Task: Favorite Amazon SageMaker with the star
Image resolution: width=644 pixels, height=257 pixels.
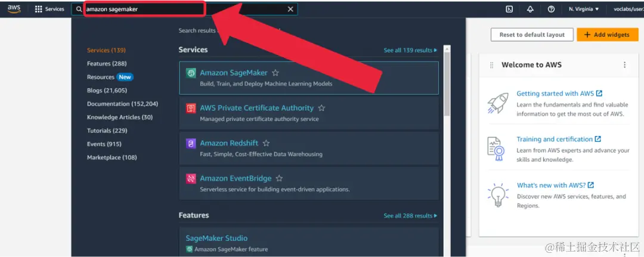Action: coord(275,73)
